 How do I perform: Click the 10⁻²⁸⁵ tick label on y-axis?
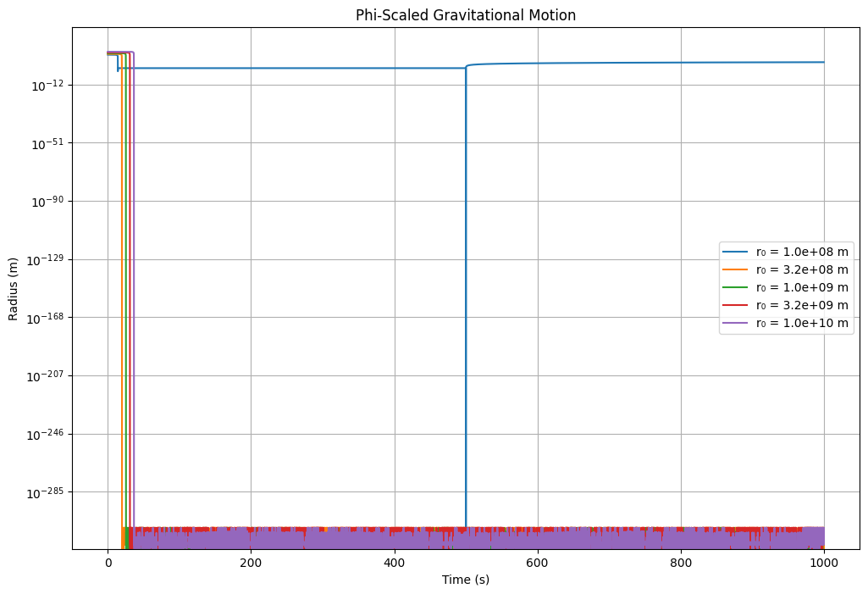point(48,492)
